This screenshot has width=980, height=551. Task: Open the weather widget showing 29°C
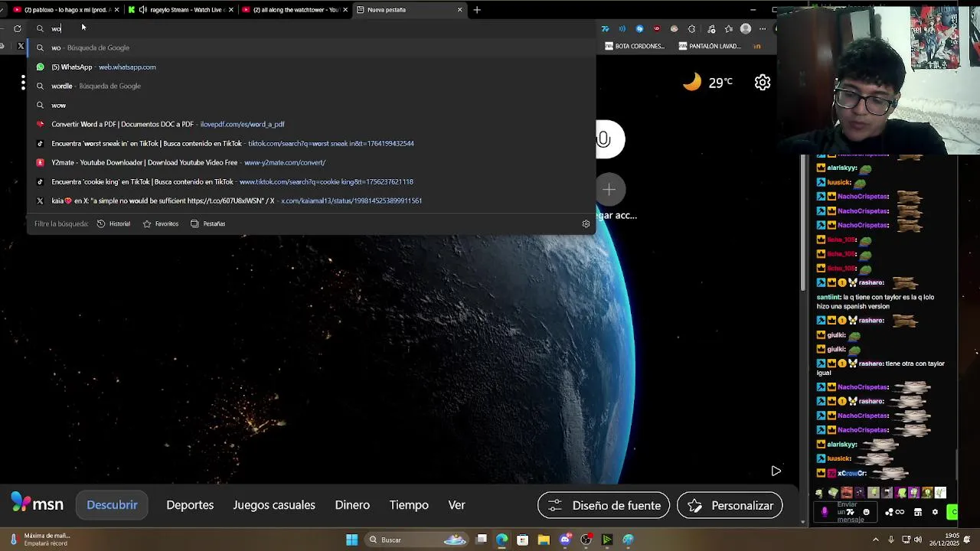click(708, 82)
